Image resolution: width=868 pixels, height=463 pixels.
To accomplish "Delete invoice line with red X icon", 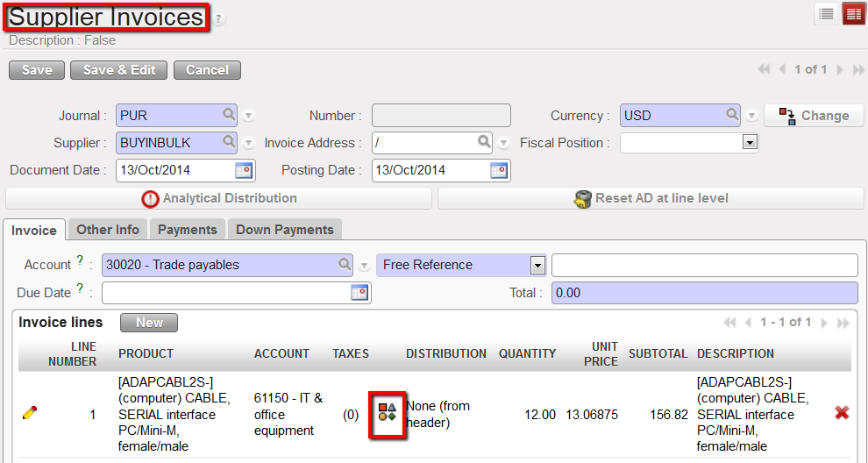I will [x=842, y=413].
